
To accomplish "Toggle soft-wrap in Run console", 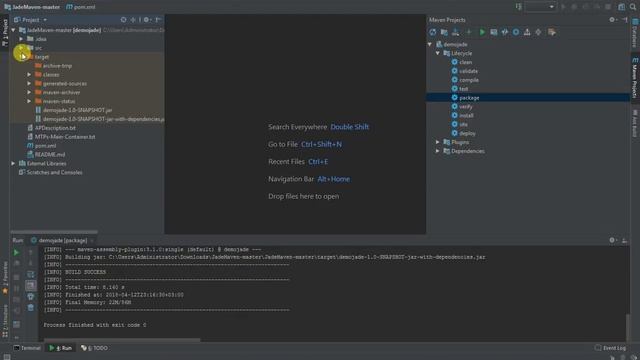I will (x=31, y=274).
